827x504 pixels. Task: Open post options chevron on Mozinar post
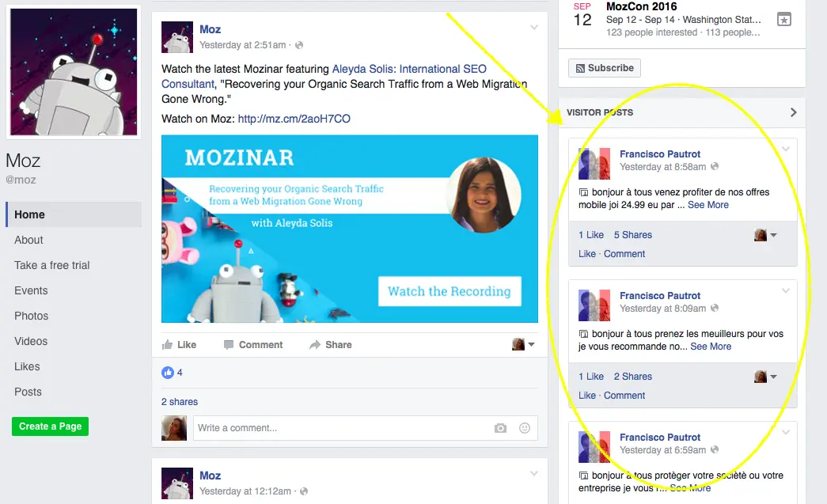click(534, 28)
